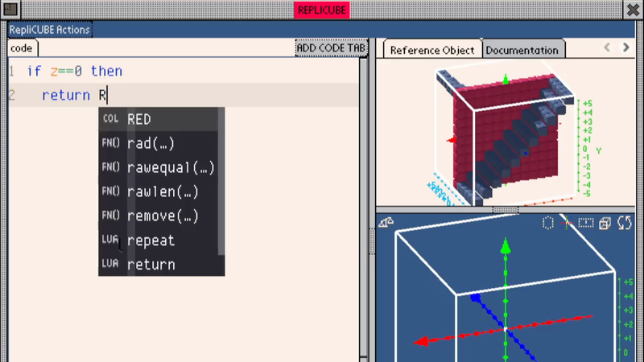Image resolution: width=644 pixels, height=362 pixels.
Task: Open the Documentation tab
Action: coord(522,50)
